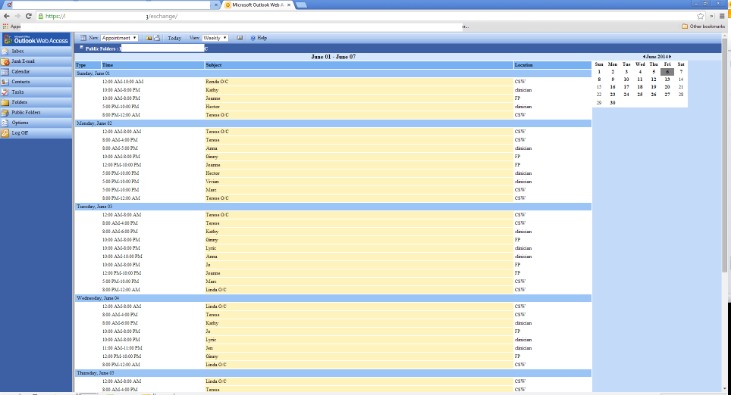Log Off from Outlook Web Access

pyautogui.click(x=35, y=133)
